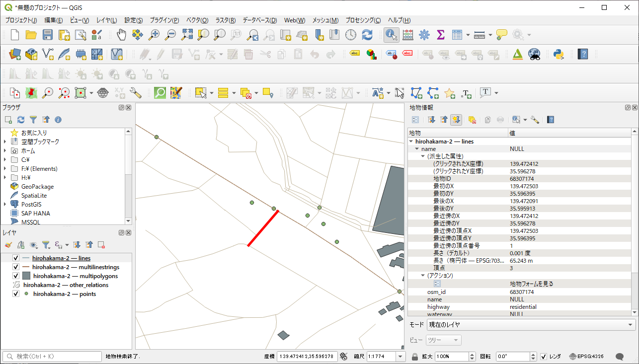Click 地物フォームを見る action

tap(531, 284)
